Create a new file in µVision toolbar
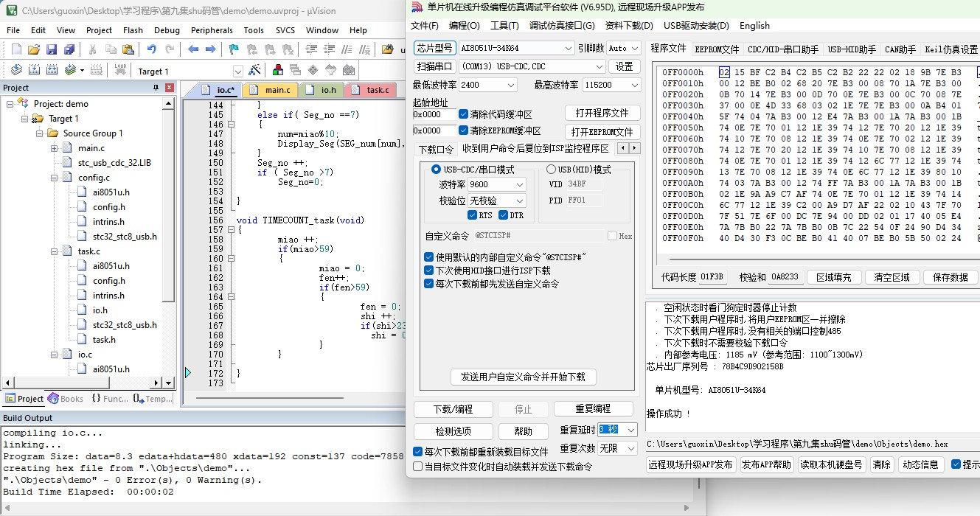Image resolution: width=980 pixels, height=516 pixels. (x=16, y=49)
